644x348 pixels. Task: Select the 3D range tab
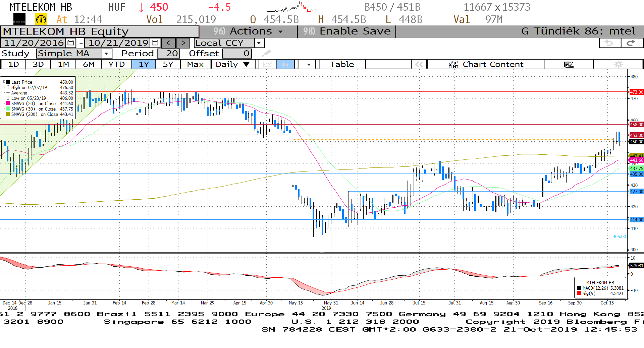pos(38,64)
